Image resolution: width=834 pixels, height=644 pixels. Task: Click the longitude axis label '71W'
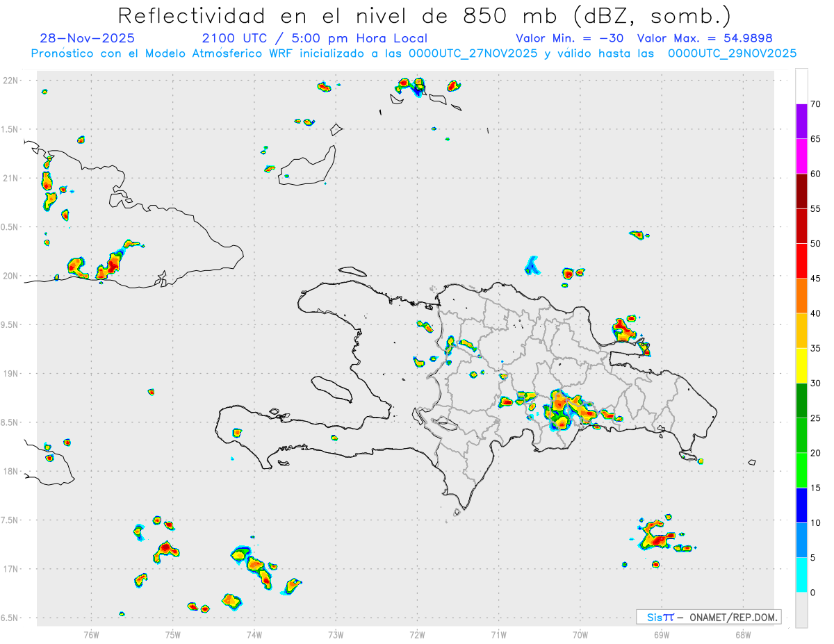point(498,634)
